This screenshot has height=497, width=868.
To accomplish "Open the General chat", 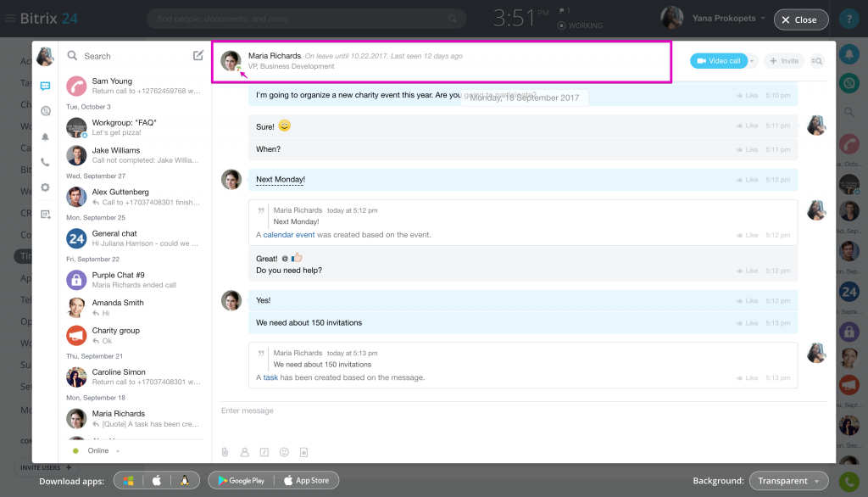I will tap(133, 238).
